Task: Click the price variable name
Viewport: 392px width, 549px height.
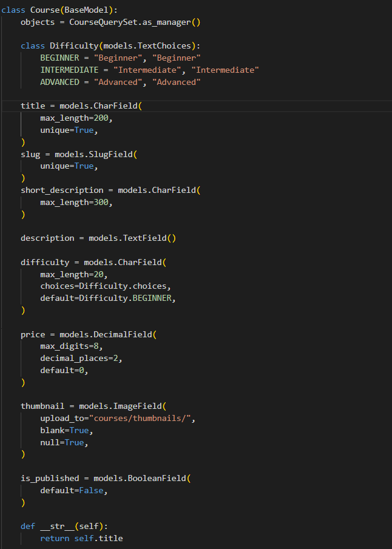Action: click(33, 334)
